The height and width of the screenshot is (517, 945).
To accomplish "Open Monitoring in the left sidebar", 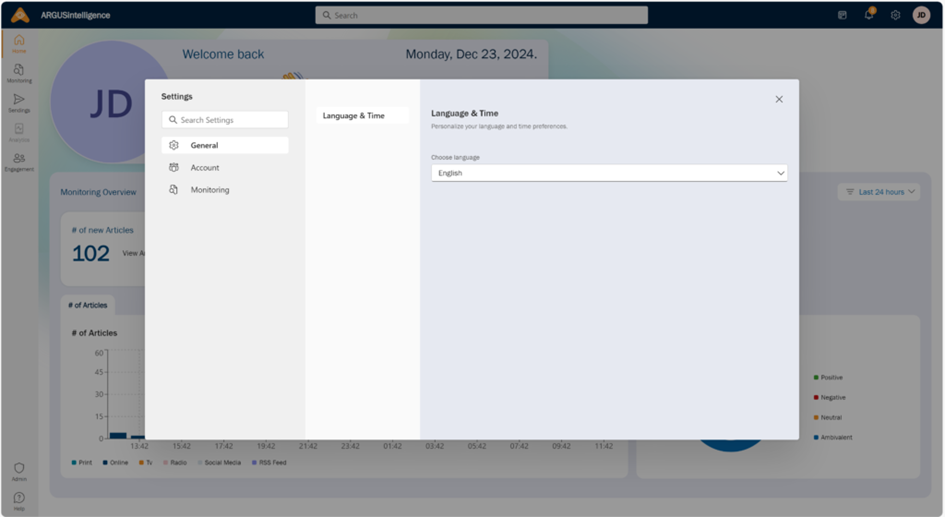I will point(19,73).
